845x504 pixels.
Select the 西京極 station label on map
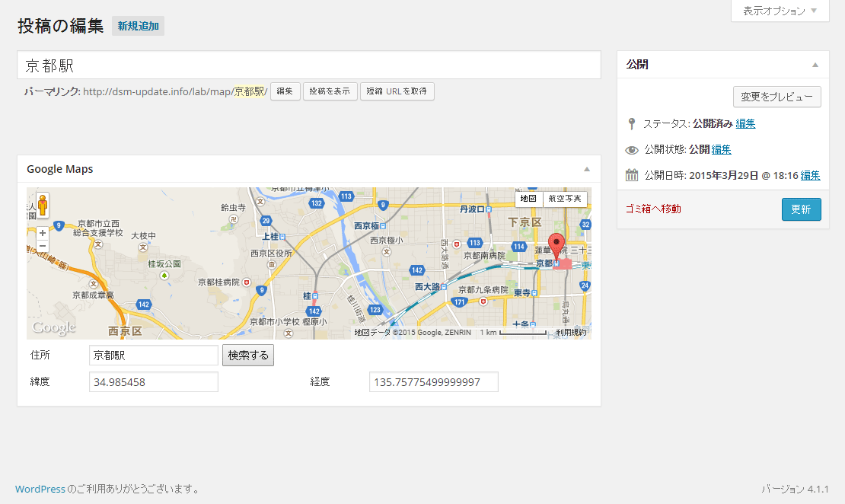[370, 226]
